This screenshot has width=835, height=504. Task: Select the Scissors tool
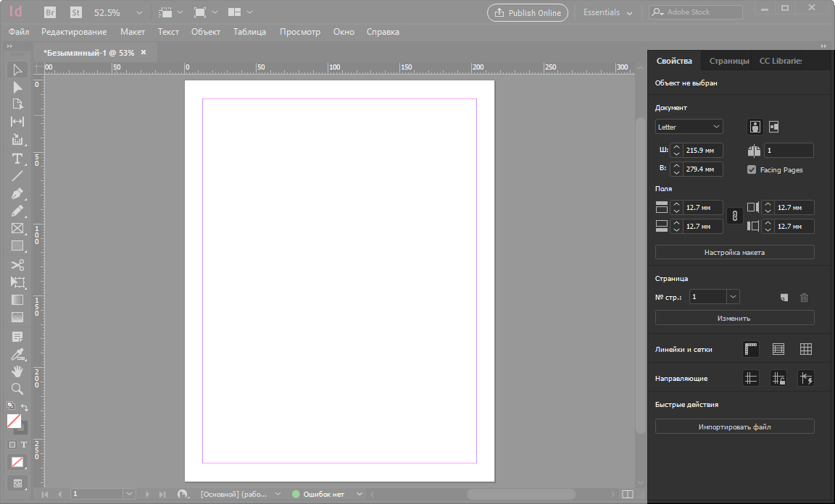17,264
